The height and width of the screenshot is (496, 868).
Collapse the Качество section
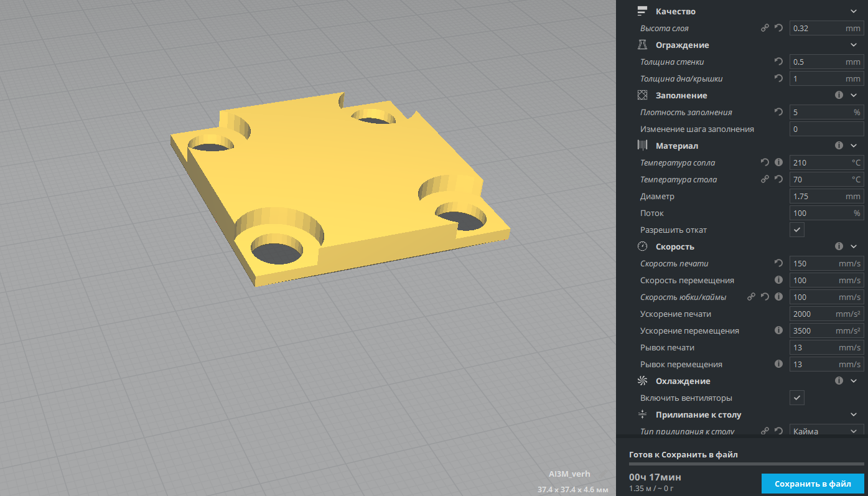[854, 11]
